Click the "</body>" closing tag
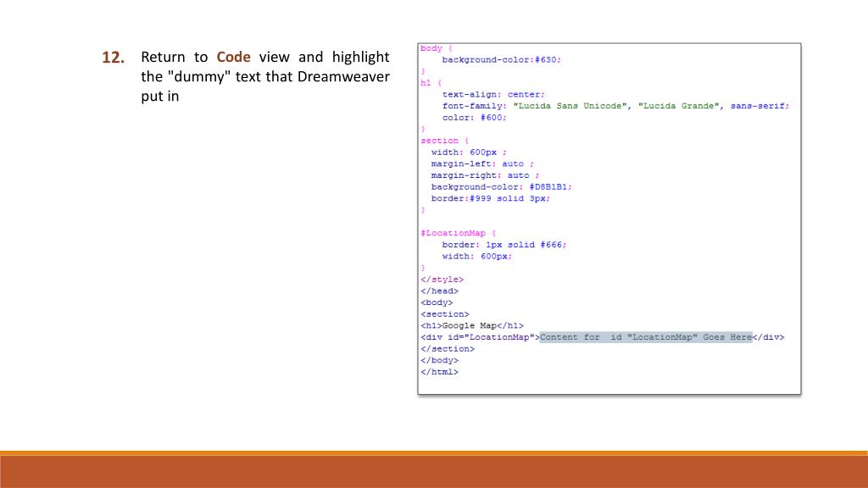 click(x=440, y=360)
